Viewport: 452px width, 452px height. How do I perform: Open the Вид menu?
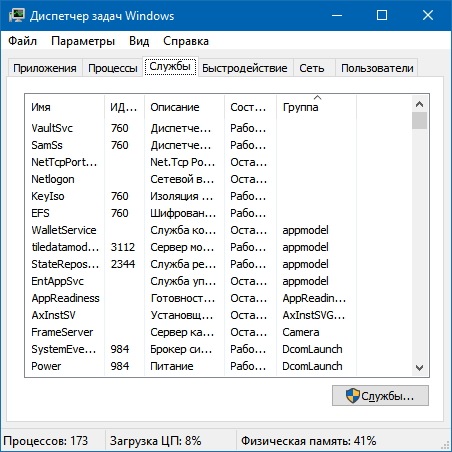pyautogui.click(x=139, y=41)
